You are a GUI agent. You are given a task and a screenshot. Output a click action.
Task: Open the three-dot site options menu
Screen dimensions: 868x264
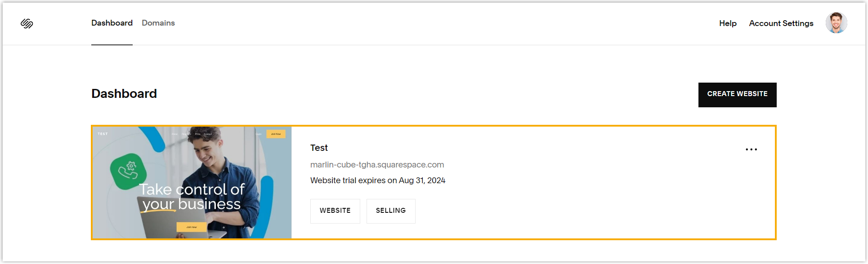pyautogui.click(x=751, y=150)
